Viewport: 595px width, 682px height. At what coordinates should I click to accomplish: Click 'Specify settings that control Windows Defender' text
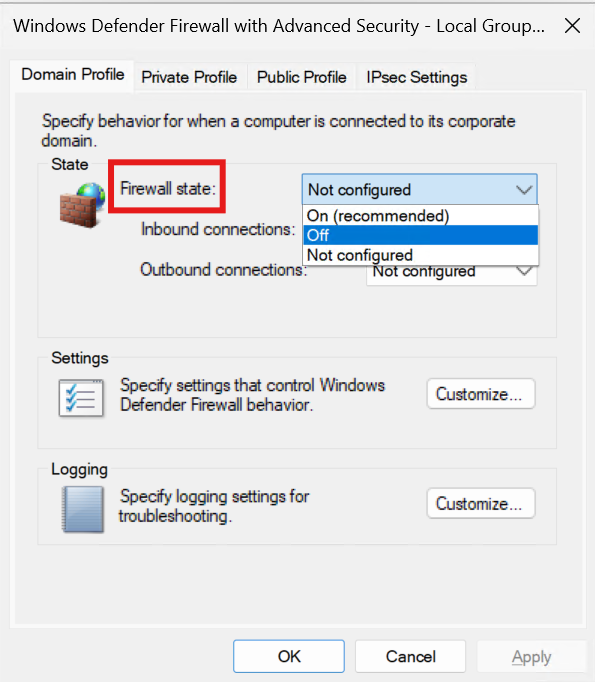coord(252,395)
